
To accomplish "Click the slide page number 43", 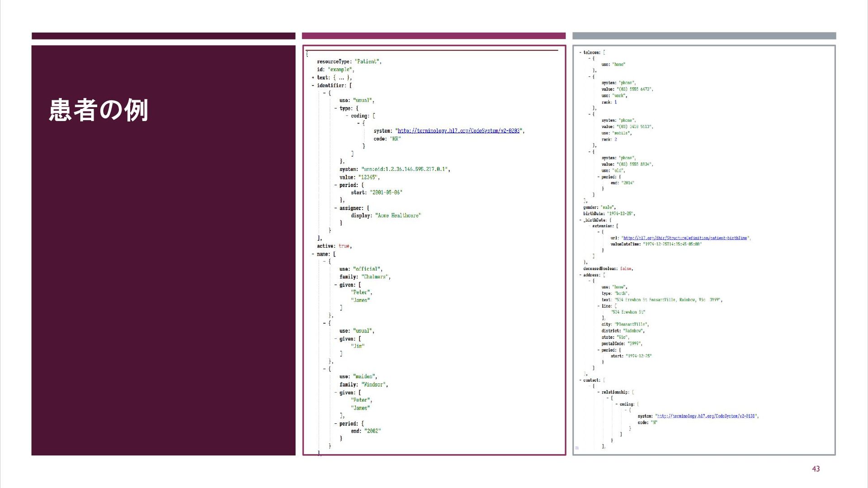I will pos(816,469).
